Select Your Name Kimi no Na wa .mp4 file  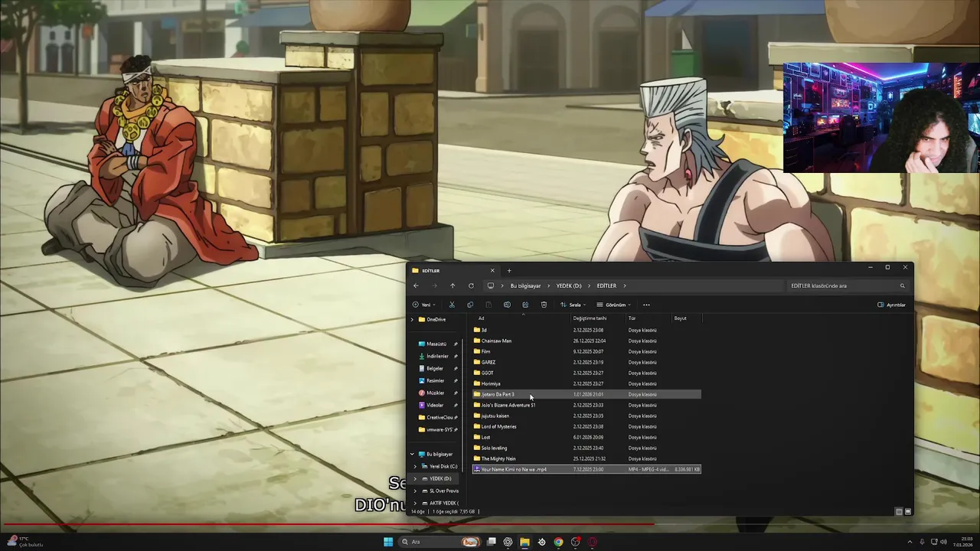point(586,469)
